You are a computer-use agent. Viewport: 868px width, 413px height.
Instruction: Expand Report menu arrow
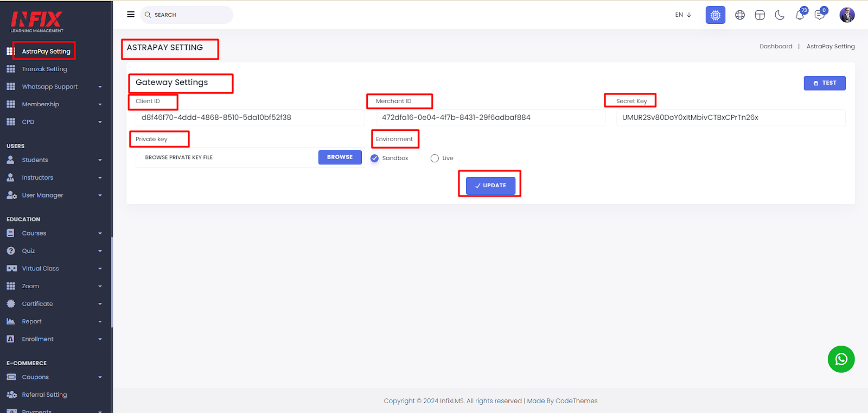tap(100, 322)
